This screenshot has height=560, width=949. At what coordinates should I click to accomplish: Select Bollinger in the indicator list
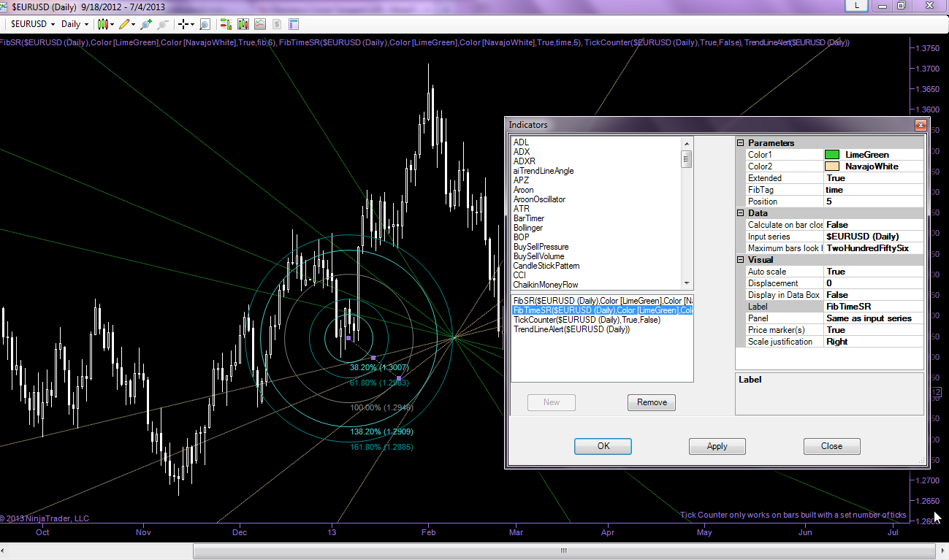[x=528, y=228]
